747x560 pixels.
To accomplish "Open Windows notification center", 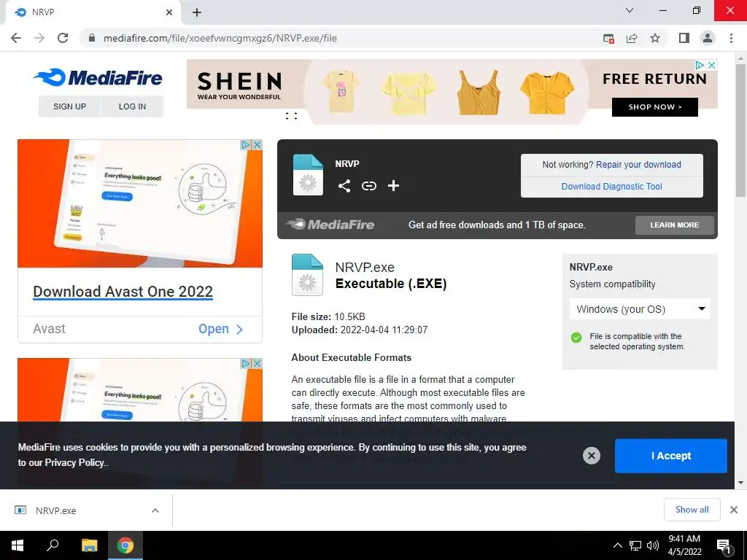I will click(724, 546).
